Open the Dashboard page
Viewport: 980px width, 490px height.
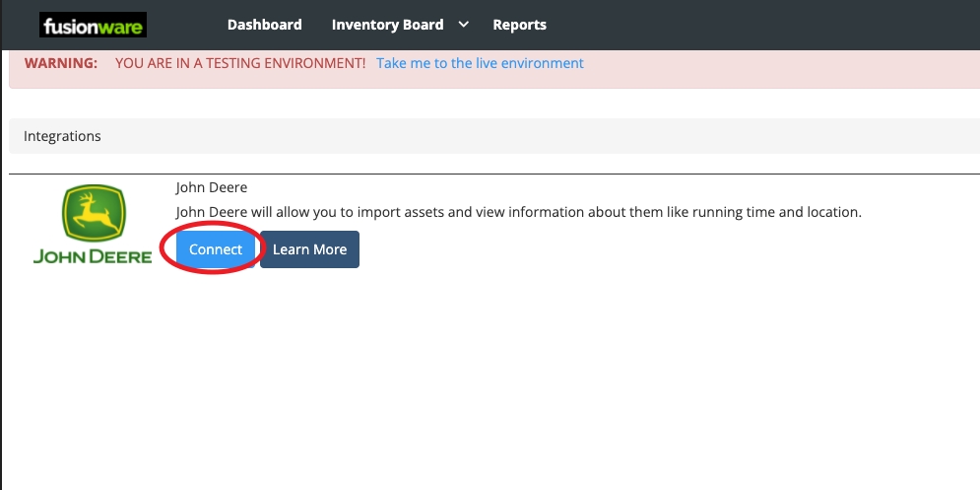click(x=264, y=25)
